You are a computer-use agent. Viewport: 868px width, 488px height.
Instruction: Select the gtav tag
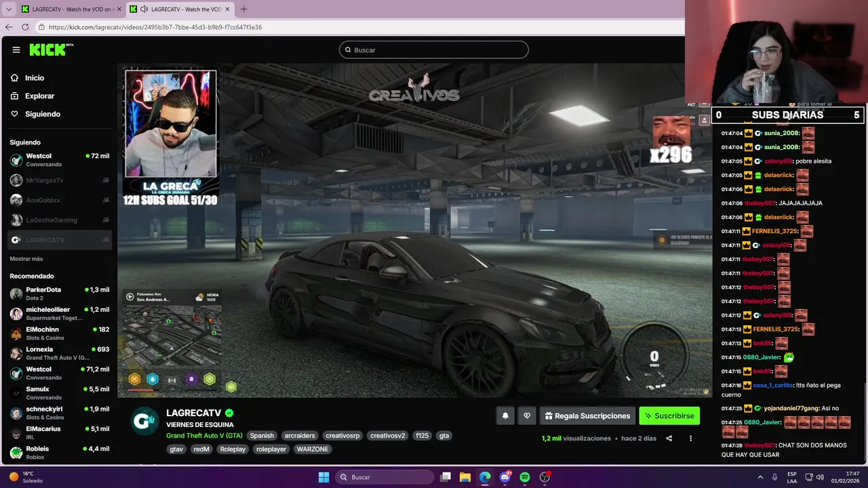[x=176, y=449]
